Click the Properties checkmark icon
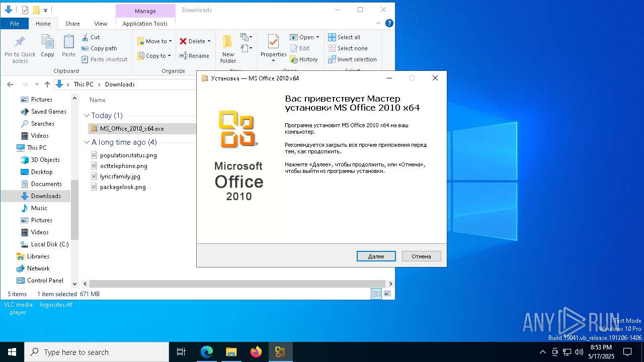The height and width of the screenshot is (362, 644). tap(273, 42)
